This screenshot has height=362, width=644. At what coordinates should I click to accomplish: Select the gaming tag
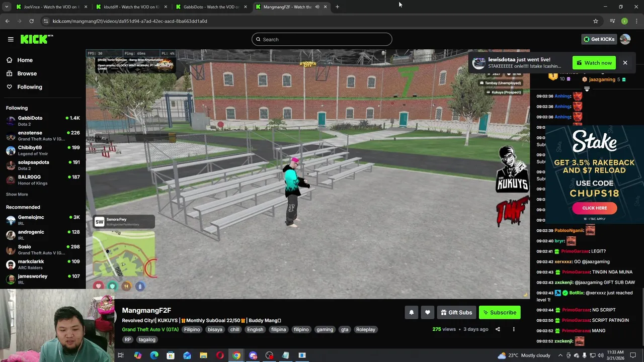(325, 329)
